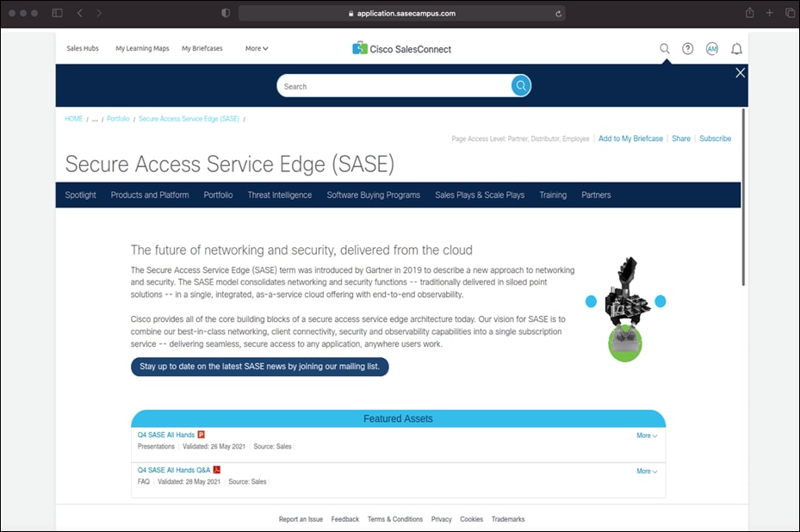800x532 pixels.
Task: Click into the Search input field
Action: pos(394,86)
